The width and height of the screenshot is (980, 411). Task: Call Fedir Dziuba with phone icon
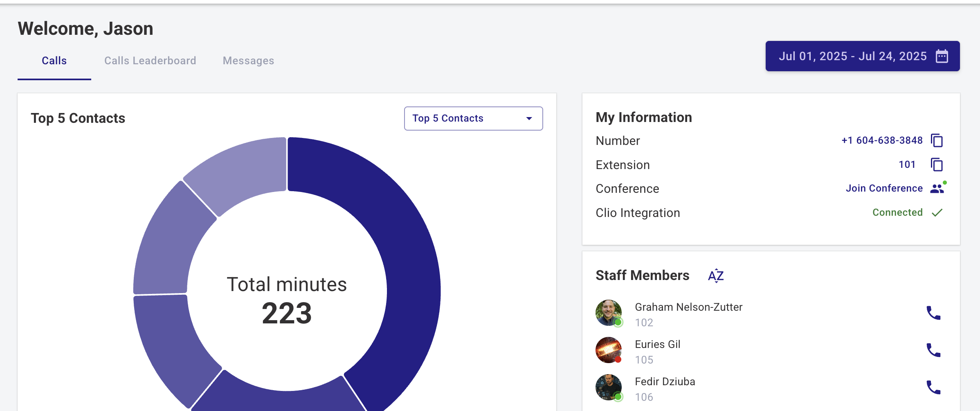pyautogui.click(x=933, y=388)
